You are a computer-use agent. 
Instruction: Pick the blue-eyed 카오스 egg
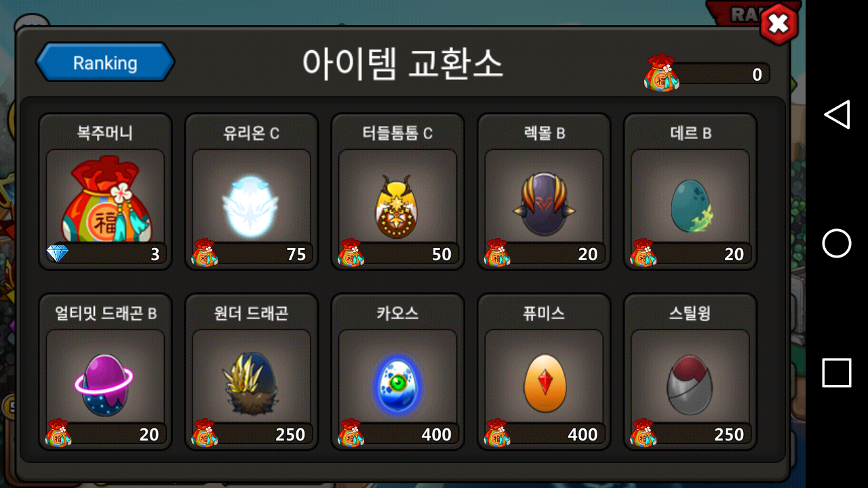coord(397,384)
